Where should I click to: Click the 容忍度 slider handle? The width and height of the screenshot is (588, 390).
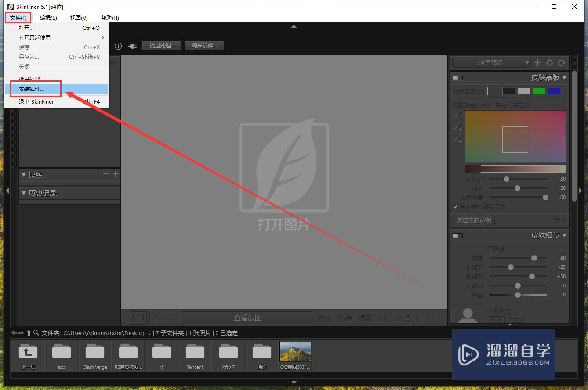point(506,179)
